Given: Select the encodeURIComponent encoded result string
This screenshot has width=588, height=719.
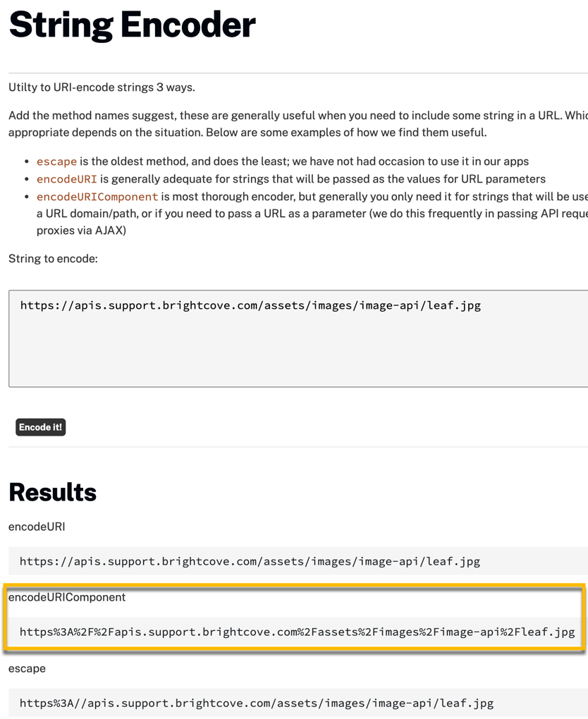Looking at the screenshot, I should (x=297, y=632).
